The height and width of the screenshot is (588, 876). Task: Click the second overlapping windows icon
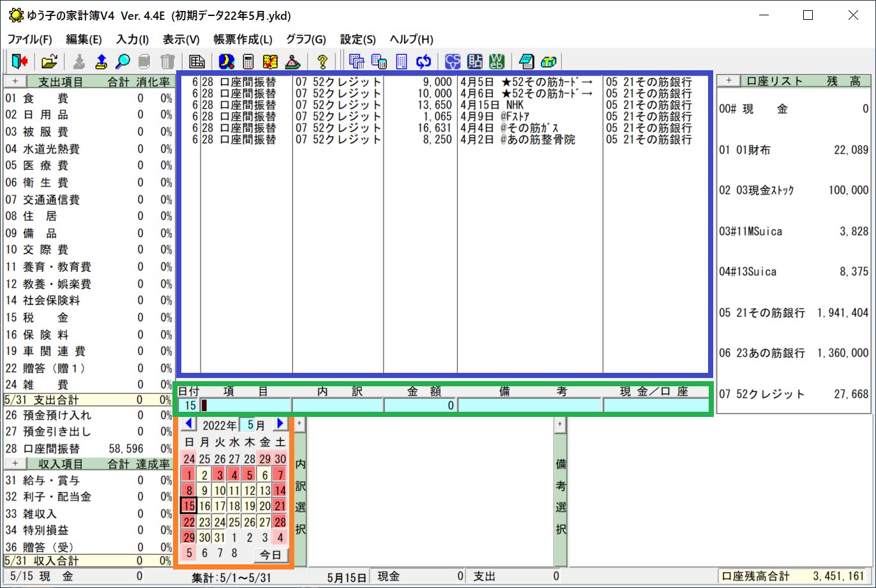[379, 61]
